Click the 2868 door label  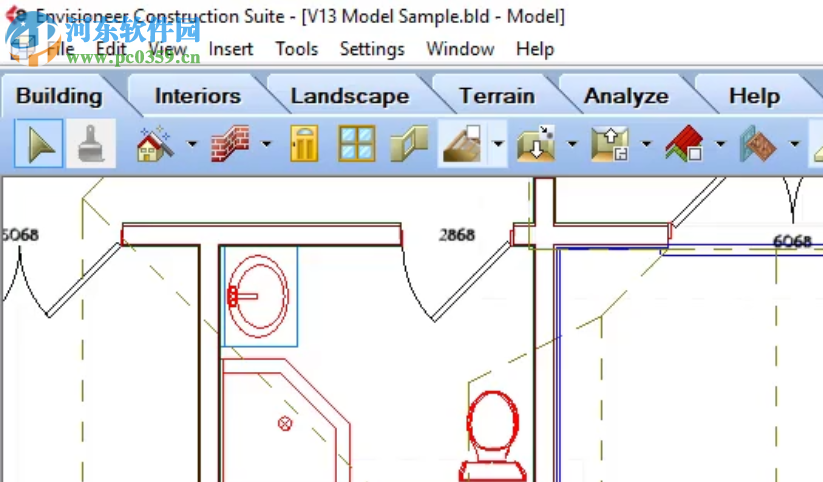coord(457,235)
